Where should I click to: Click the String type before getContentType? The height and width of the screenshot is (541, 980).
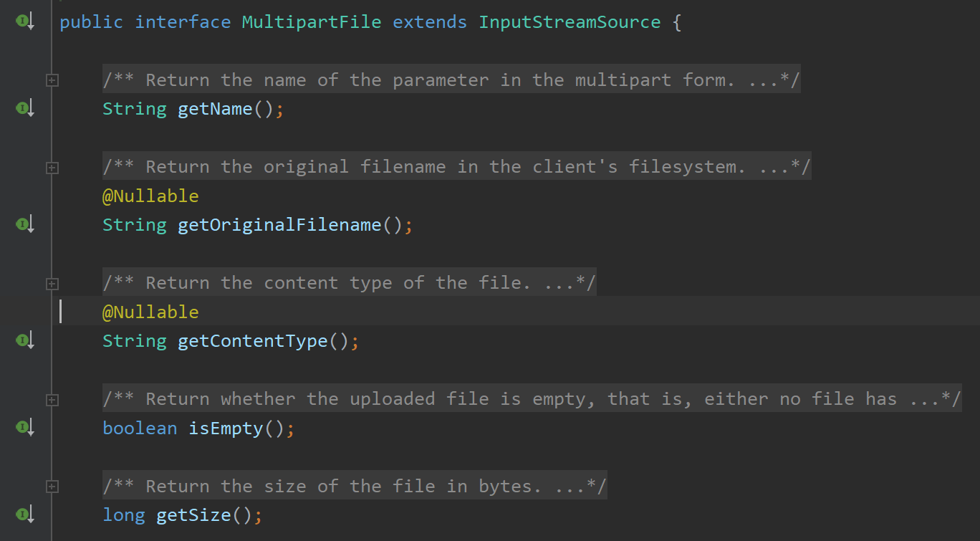[135, 341]
